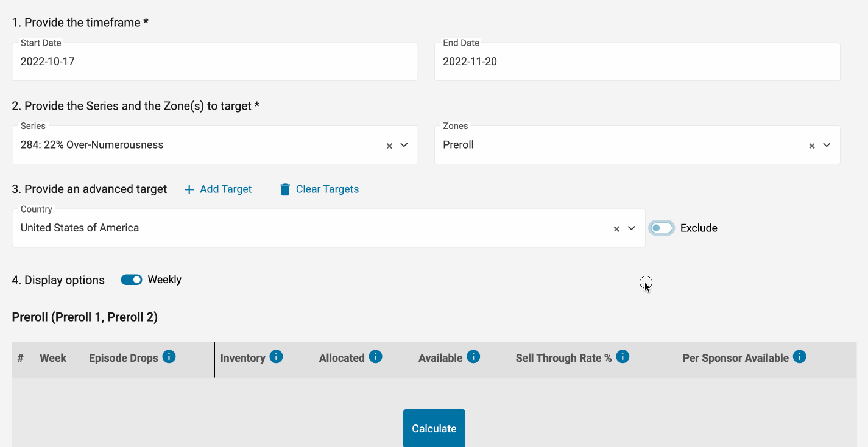This screenshot has height=447, width=868.
Task: Open info icon next to Episode Drops
Action: coord(169,357)
